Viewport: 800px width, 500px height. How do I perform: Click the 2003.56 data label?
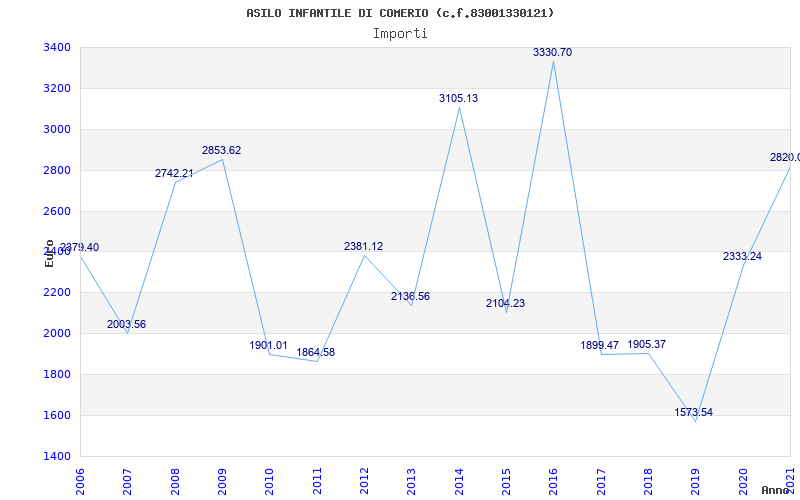coord(127,324)
